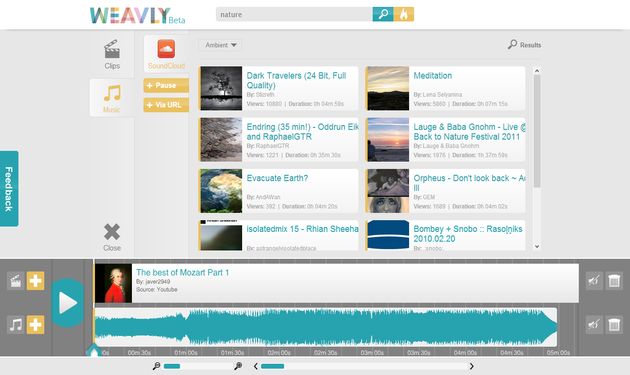
Task: Click the timeline playhead marker
Action: click(94, 351)
